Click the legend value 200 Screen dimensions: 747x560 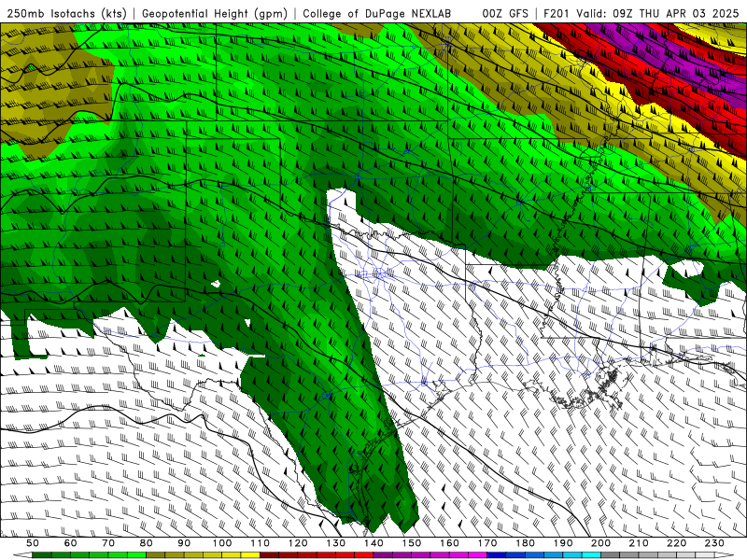click(x=600, y=543)
